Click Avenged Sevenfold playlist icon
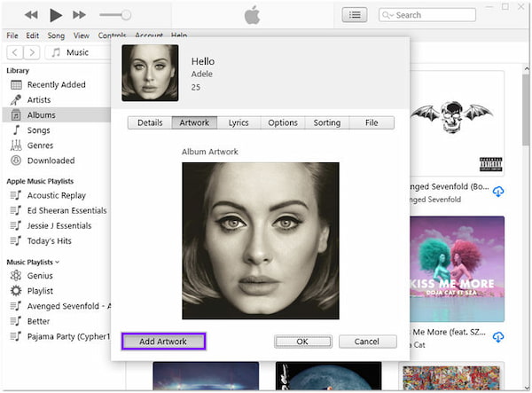Screen dimensions: 532x393 [x=16, y=306]
